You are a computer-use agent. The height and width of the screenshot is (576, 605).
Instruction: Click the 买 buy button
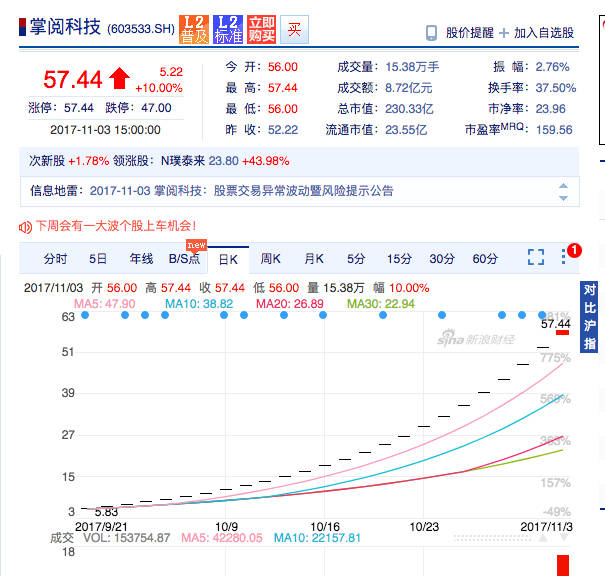tap(294, 29)
